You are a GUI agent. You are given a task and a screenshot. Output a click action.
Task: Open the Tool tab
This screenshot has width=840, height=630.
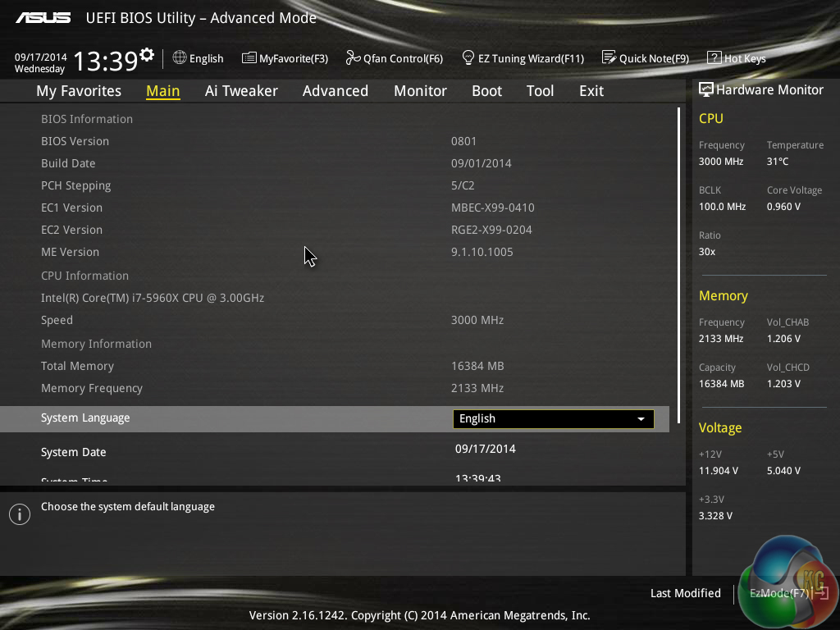(x=540, y=90)
